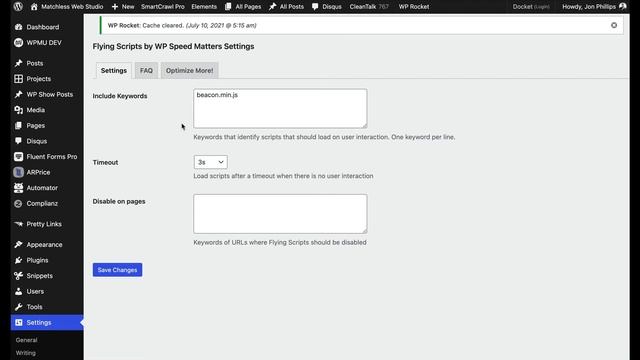Screen dimensions: 640x360
Task: Click the home icon for Matchless Web Studio
Action: [34, 7]
